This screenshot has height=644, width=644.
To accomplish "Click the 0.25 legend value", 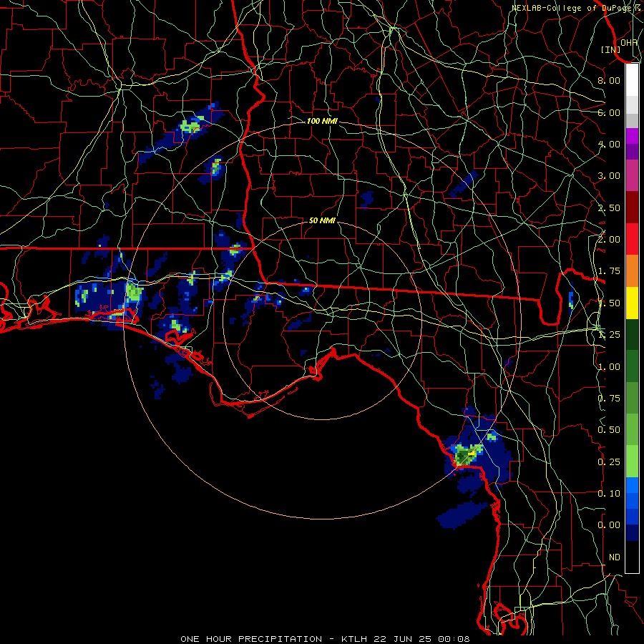I will pyautogui.click(x=609, y=462).
